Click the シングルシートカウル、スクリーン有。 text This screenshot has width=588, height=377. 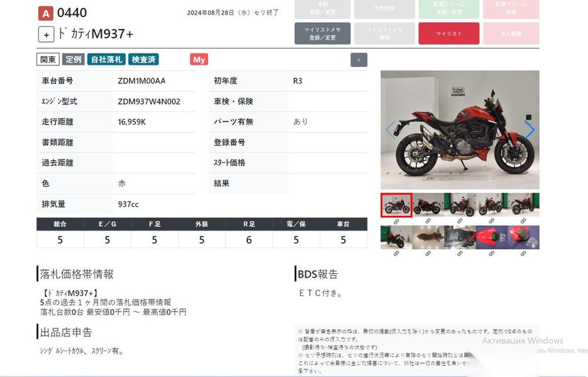82,351
